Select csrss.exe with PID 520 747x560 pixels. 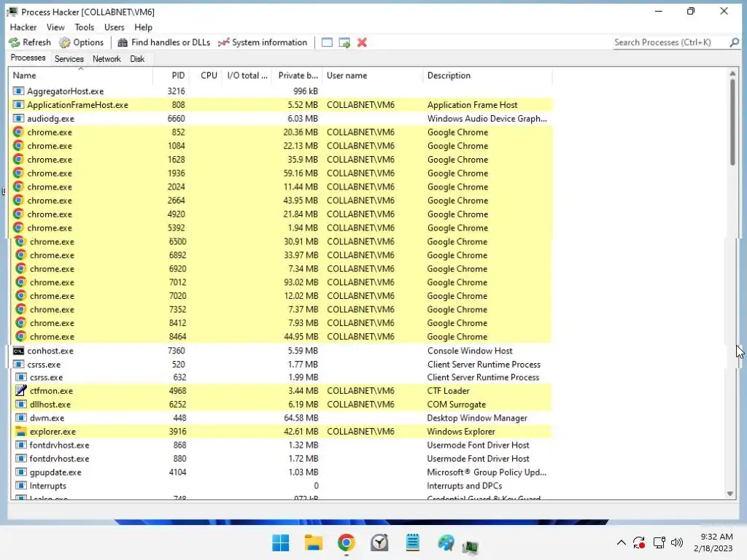click(x=281, y=365)
